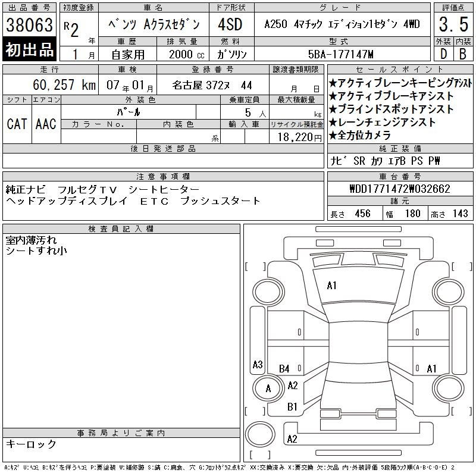Select the セールスポイント header
This screenshot has height=476, width=476.
click(400, 70)
